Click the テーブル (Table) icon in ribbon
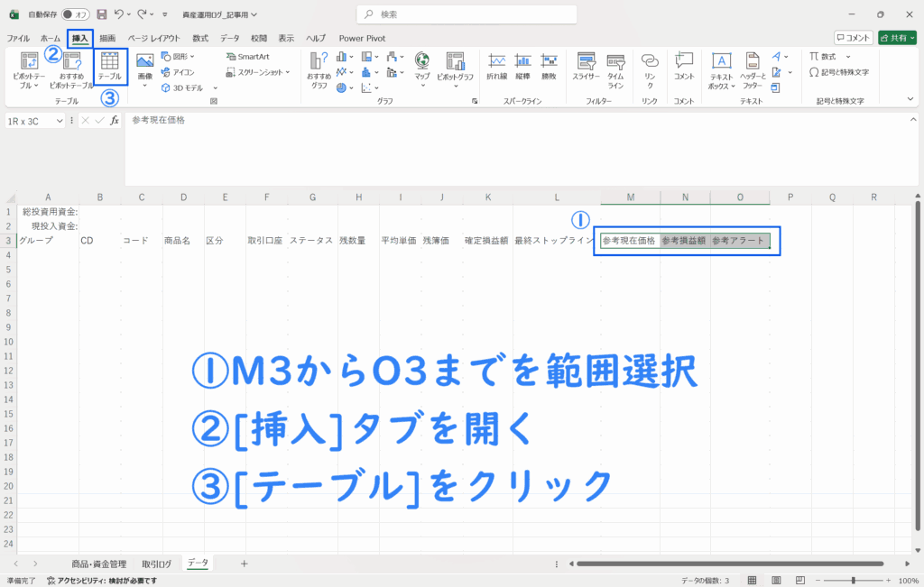 (109, 66)
